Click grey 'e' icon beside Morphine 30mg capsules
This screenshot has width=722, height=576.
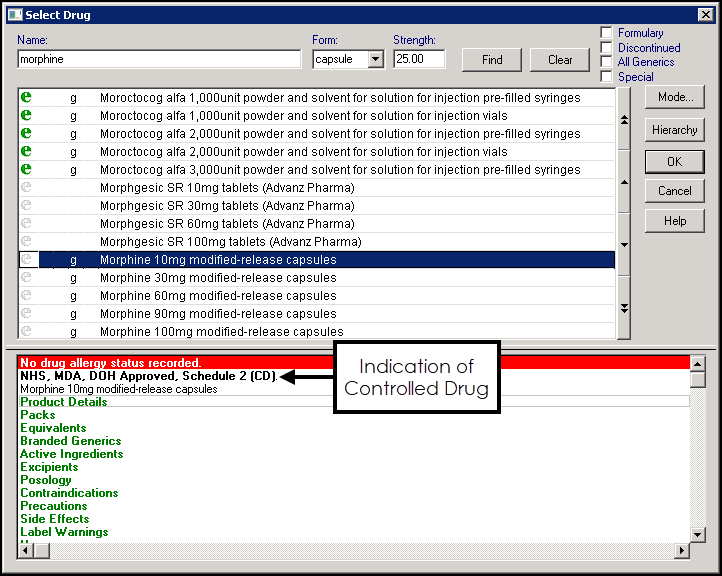pos(27,277)
